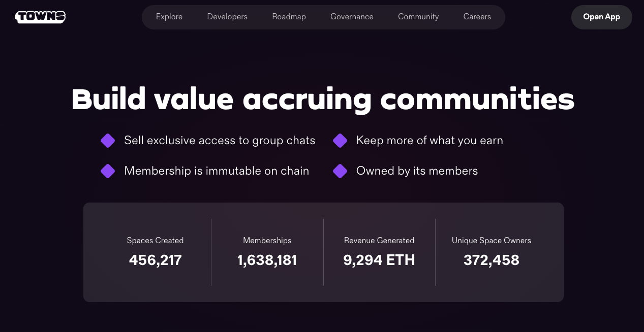Open the Careers navigation link
644x332 pixels.
pos(477,17)
